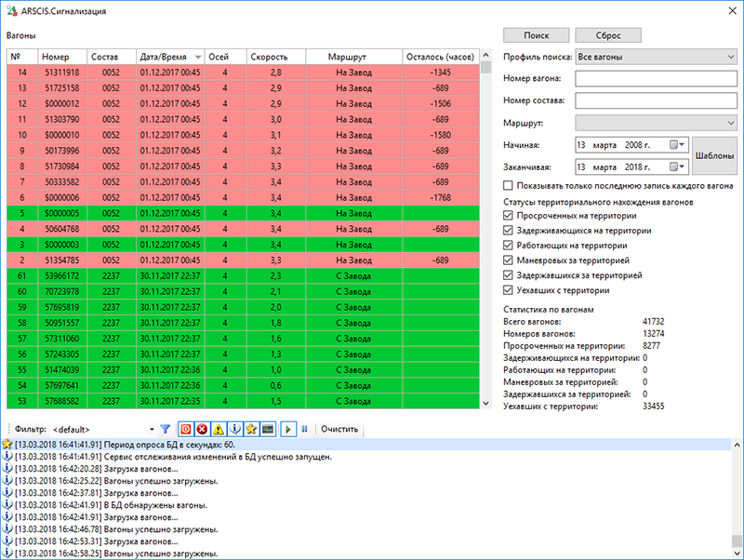Click log panel scrollbar up arrow
The height and width of the screenshot is (560, 744).
point(737,445)
